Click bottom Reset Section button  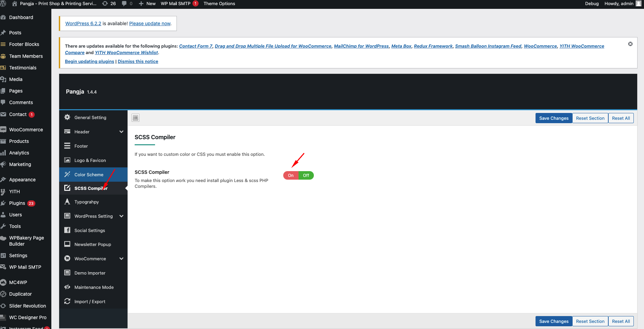tap(590, 321)
